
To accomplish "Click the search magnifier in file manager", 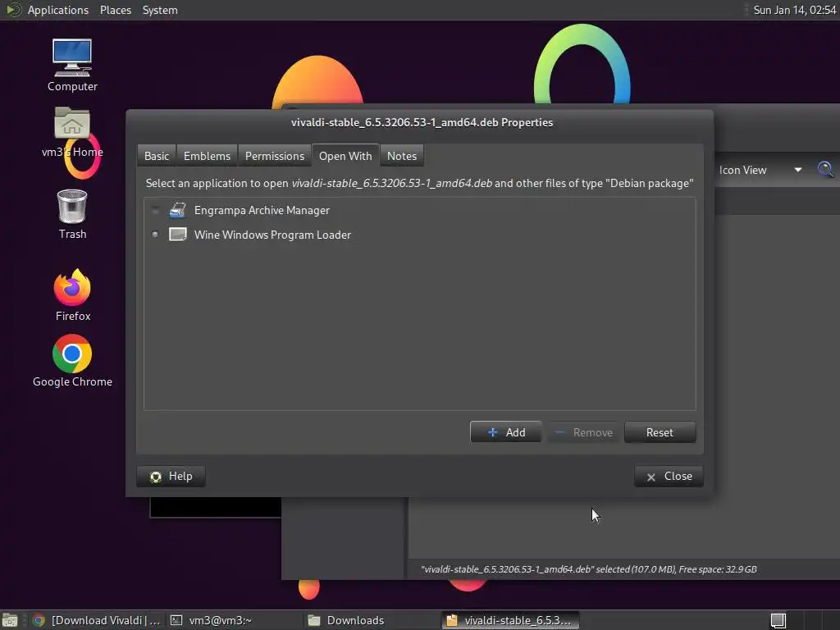I will [x=825, y=169].
